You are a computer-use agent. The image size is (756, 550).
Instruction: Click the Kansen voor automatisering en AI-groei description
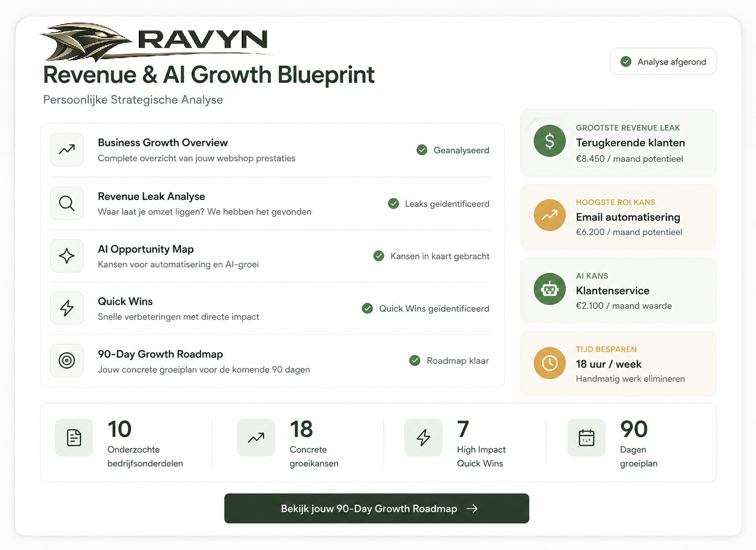click(x=178, y=264)
